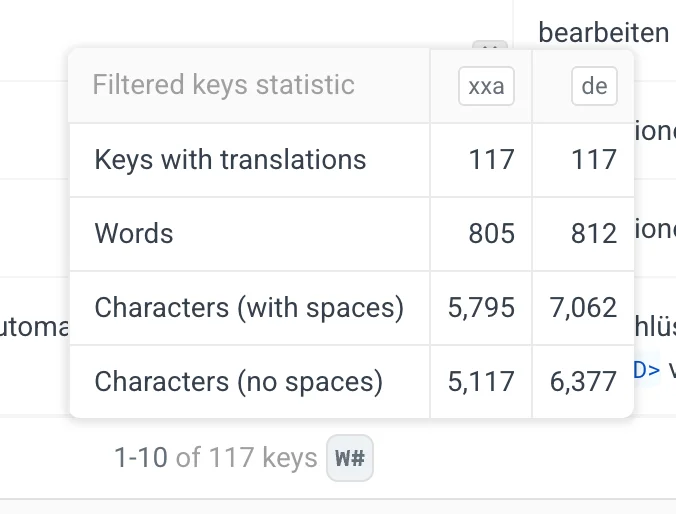Image resolution: width=676 pixels, height=514 pixels.
Task: Click the partially hidden badge above the popup
Action: (489, 46)
